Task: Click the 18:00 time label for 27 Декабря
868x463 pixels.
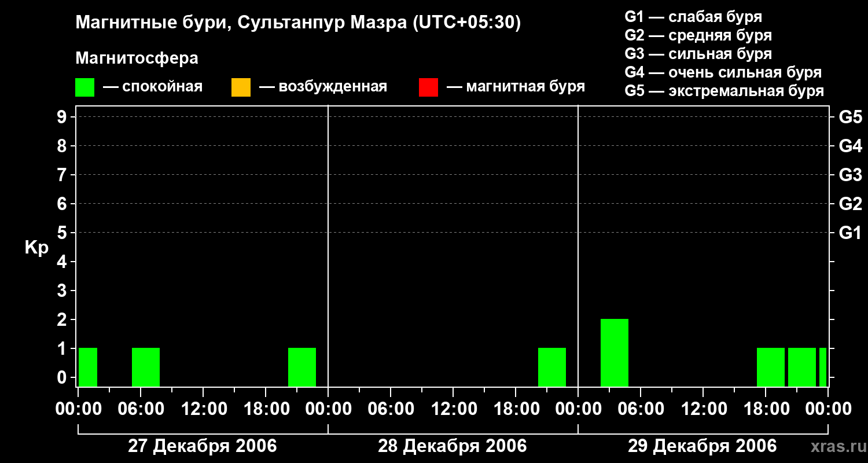Action: click(266, 409)
